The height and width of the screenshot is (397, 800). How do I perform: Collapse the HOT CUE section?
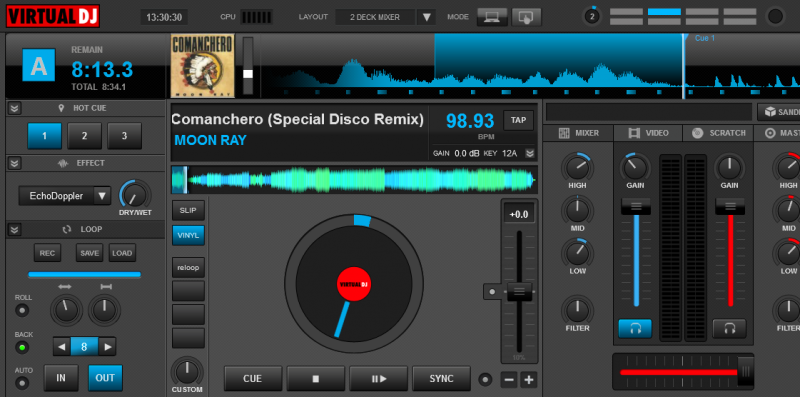click(15, 108)
